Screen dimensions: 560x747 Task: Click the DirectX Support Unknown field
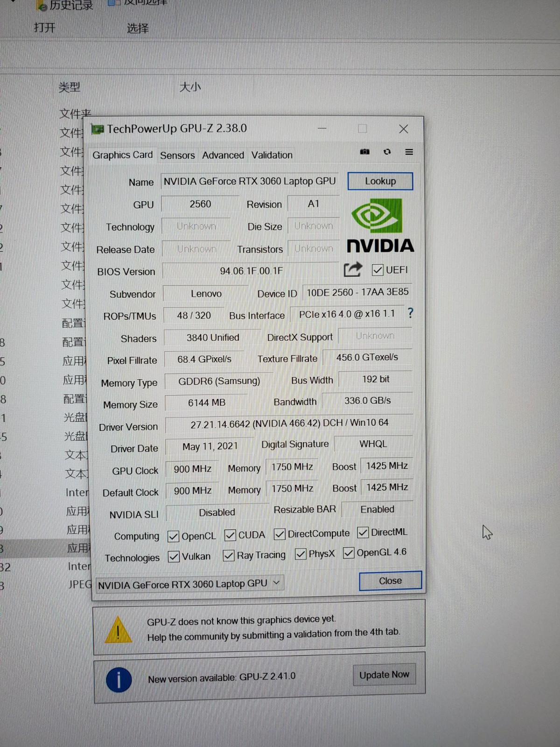click(x=375, y=336)
